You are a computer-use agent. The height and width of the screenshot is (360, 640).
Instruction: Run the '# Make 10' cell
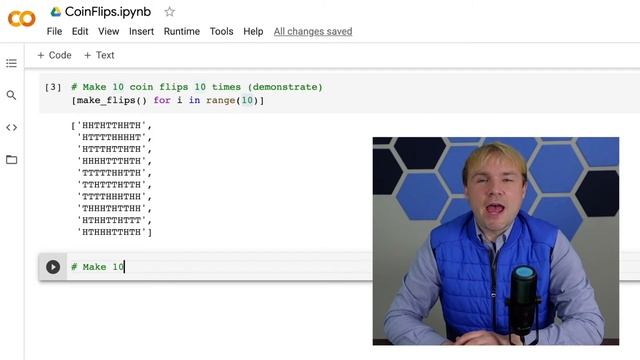(x=53, y=267)
